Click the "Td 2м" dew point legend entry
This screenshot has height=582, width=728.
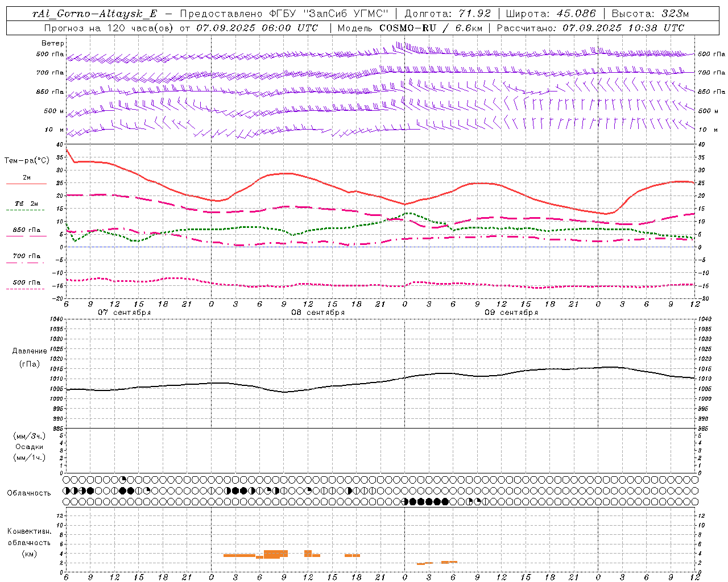pyautogui.click(x=26, y=203)
